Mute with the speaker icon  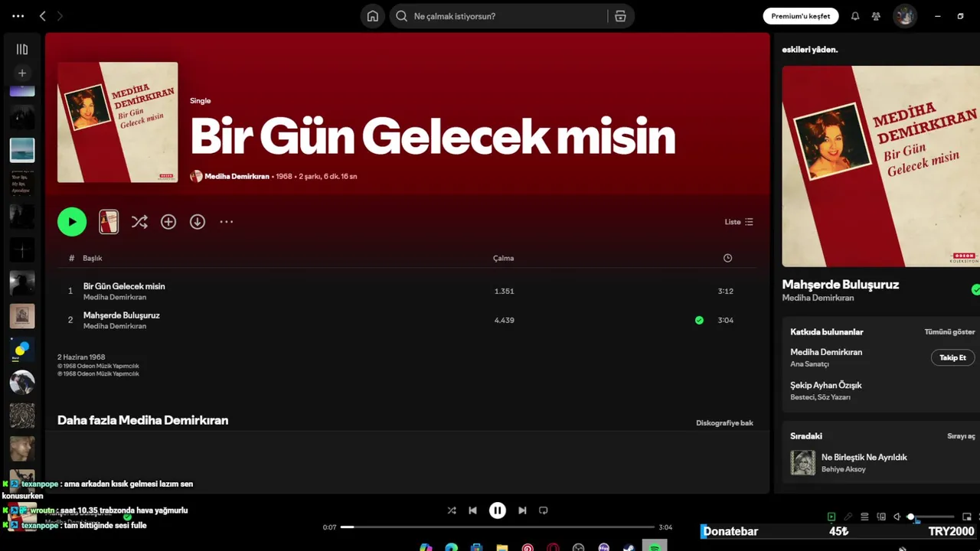[897, 517]
